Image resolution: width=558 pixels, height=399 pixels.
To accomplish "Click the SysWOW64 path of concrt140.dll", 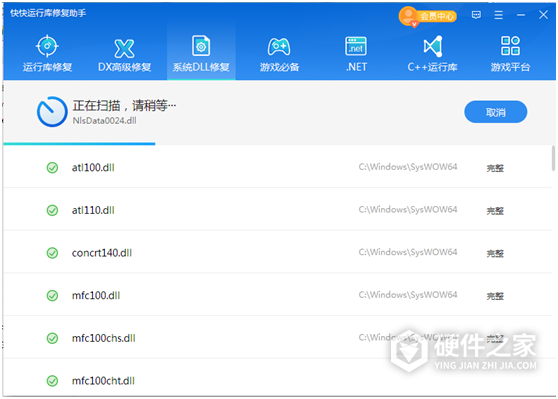I will pos(408,252).
